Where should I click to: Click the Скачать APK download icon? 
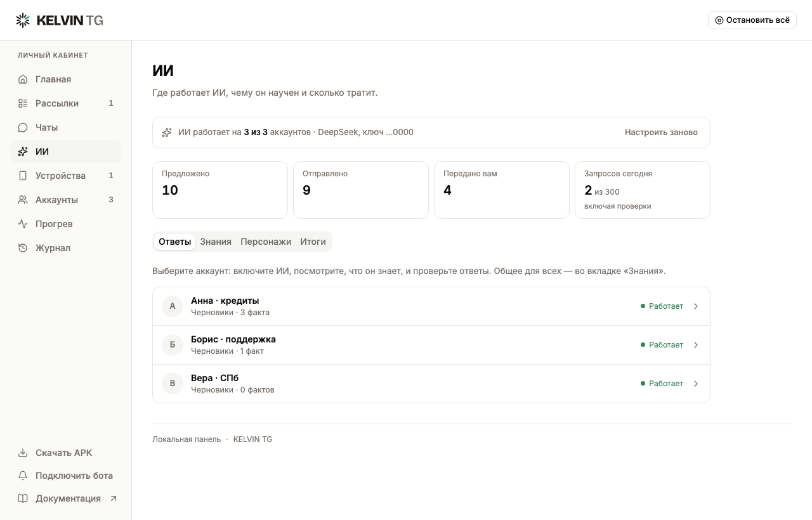(x=23, y=453)
